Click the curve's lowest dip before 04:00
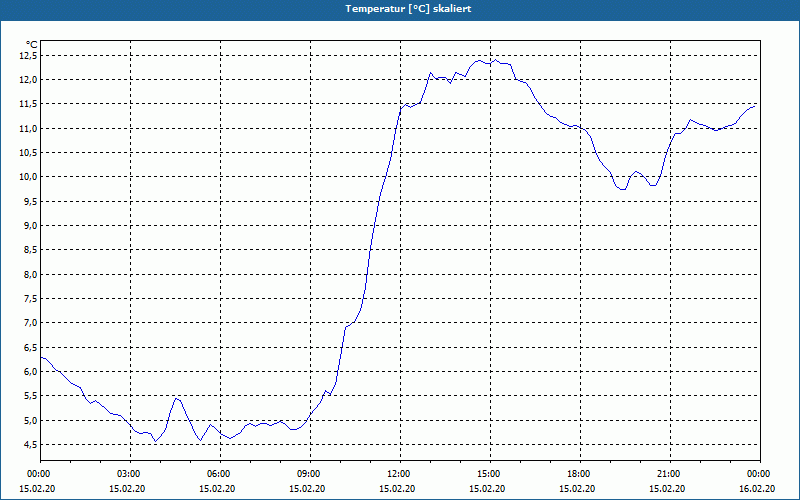 pos(156,441)
